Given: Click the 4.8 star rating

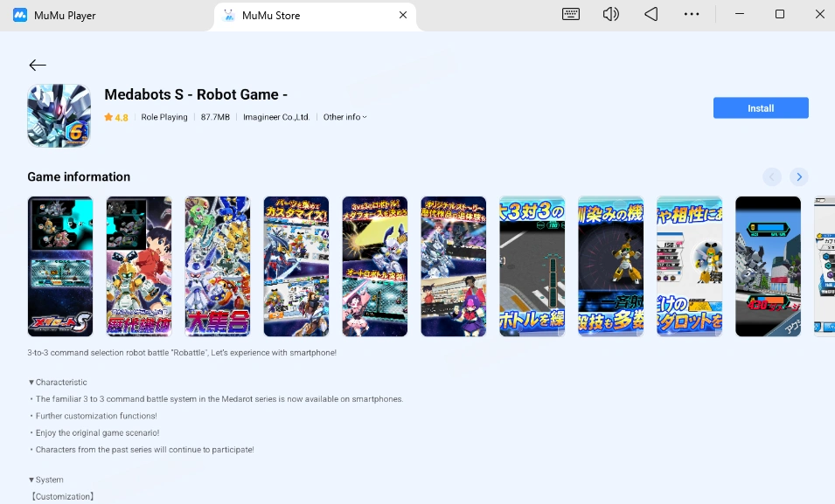Looking at the screenshot, I should pyautogui.click(x=116, y=117).
